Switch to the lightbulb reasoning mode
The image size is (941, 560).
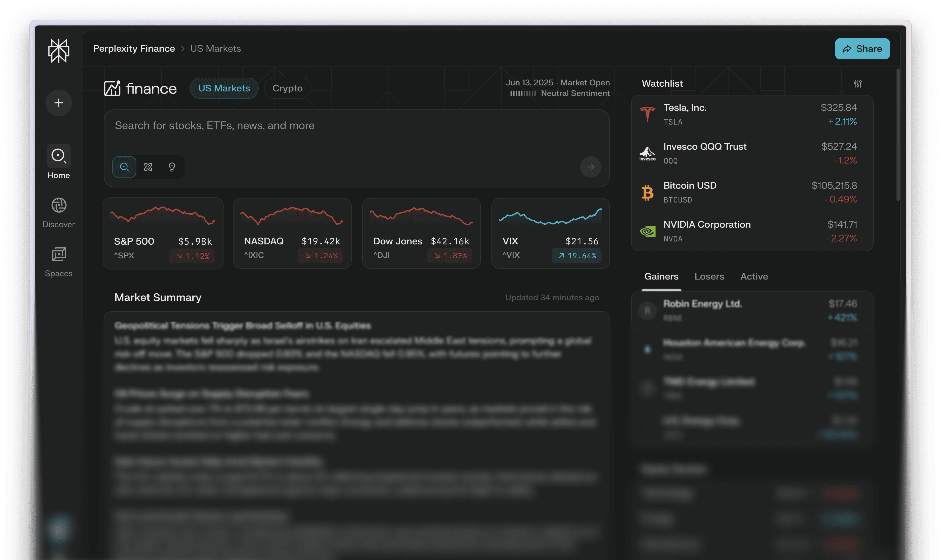pos(172,167)
